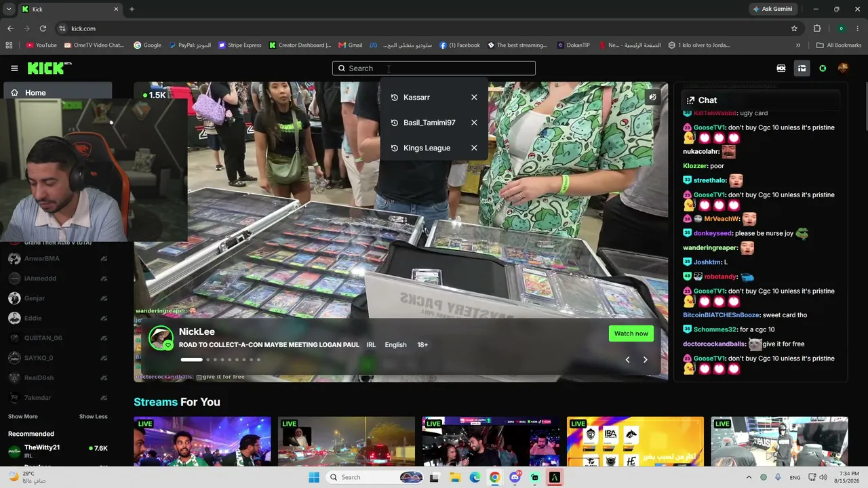Open the taskbar volume control
This screenshot has width=868, height=488.
(823, 477)
